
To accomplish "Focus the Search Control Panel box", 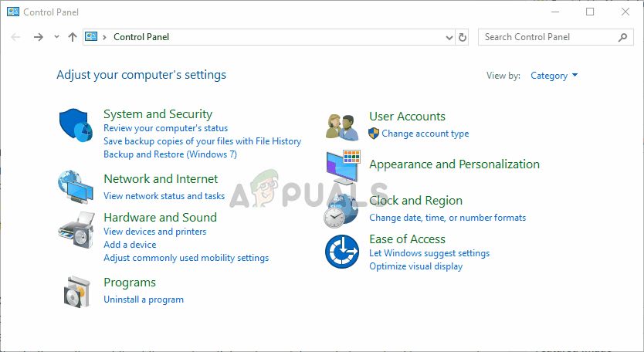I will pos(548,37).
